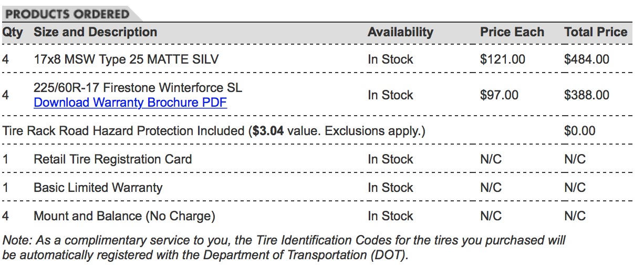Select the Availability column header
Viewport: 644px width, 265px height.
coord(400,32)
